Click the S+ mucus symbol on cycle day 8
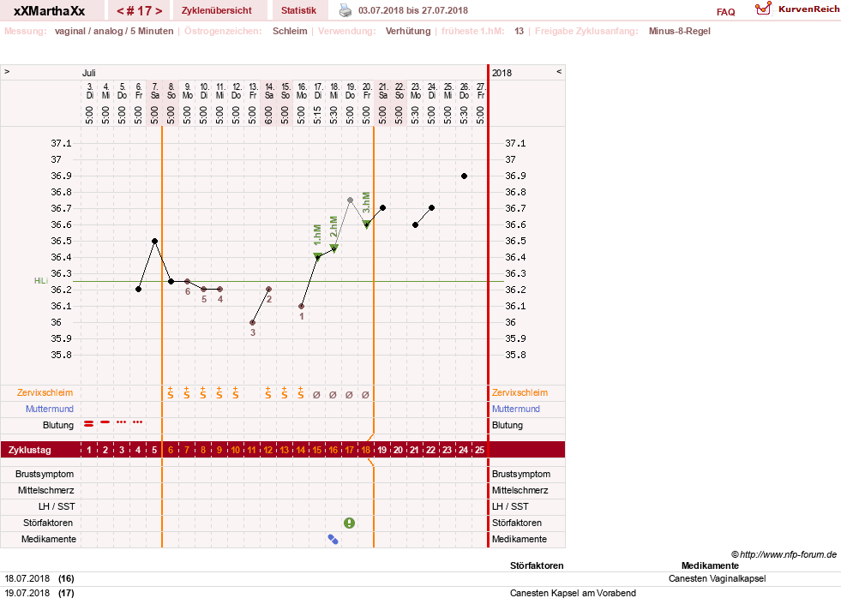Viewport: 841px width, 616px height. (203, 393)
